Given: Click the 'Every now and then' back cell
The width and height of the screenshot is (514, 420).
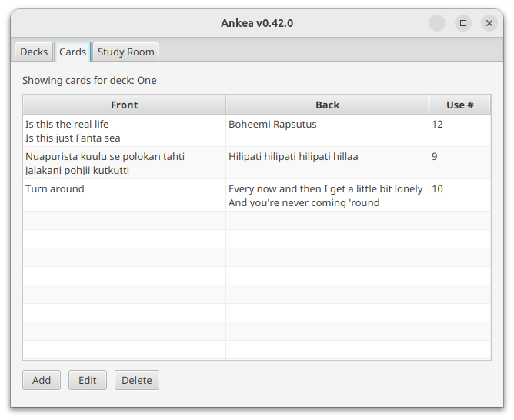Looking at the screenshot, I should 325,195.
